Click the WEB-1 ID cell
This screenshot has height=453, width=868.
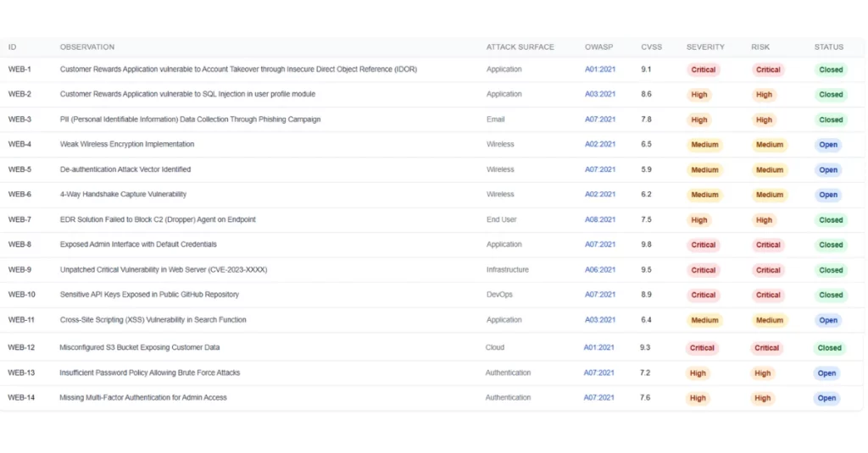19,69
